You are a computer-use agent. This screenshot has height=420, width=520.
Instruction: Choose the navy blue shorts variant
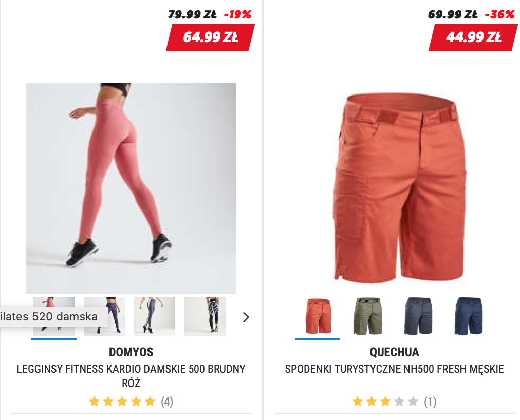[x=469, y=316]
